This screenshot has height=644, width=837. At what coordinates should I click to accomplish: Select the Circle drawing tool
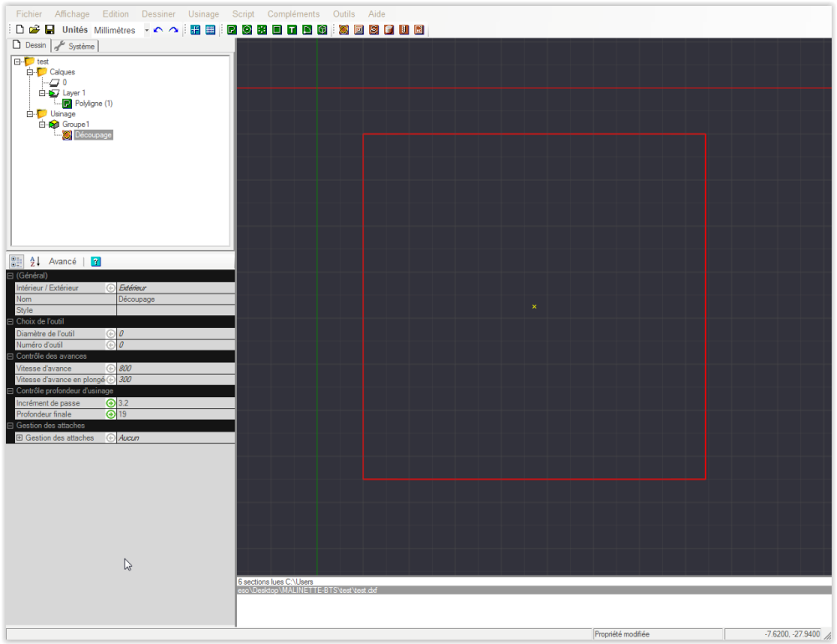[x=247, y=30]
